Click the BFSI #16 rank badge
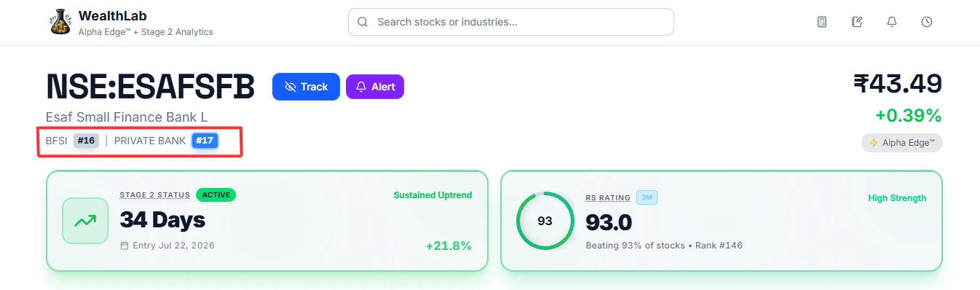This screenshot has height=290, width=980. pos(86,141)
